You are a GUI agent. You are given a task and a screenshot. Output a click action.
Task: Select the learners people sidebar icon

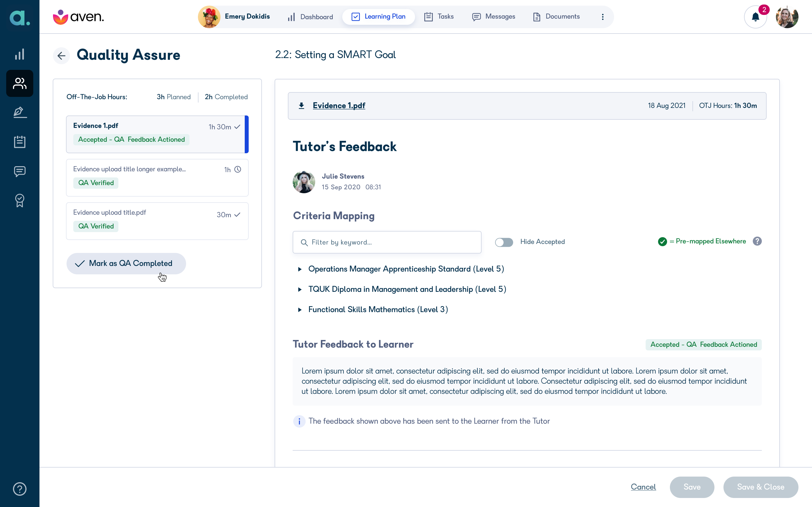pos(20,83)
